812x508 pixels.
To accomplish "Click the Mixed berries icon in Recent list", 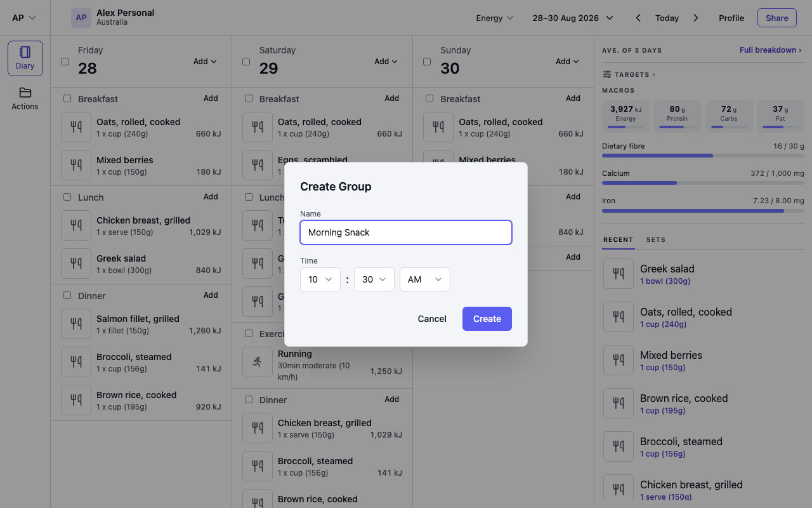I will (619, 360).
